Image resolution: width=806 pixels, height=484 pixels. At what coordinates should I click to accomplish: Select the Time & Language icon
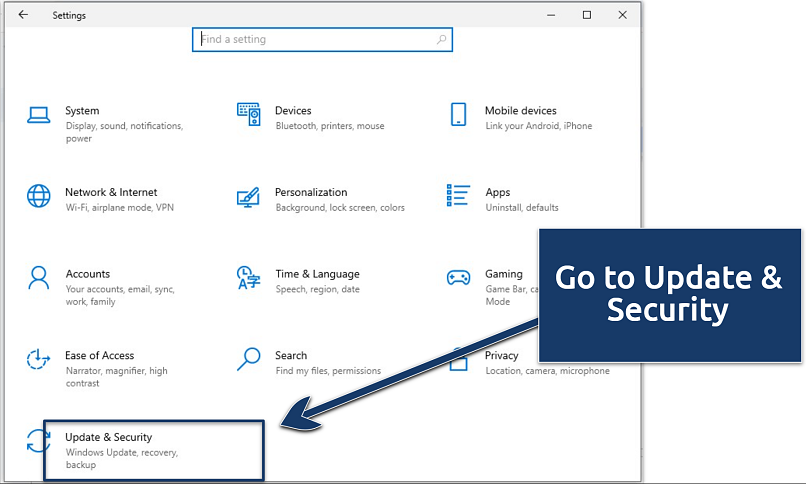pyautogui.click(x=248, y=277)
